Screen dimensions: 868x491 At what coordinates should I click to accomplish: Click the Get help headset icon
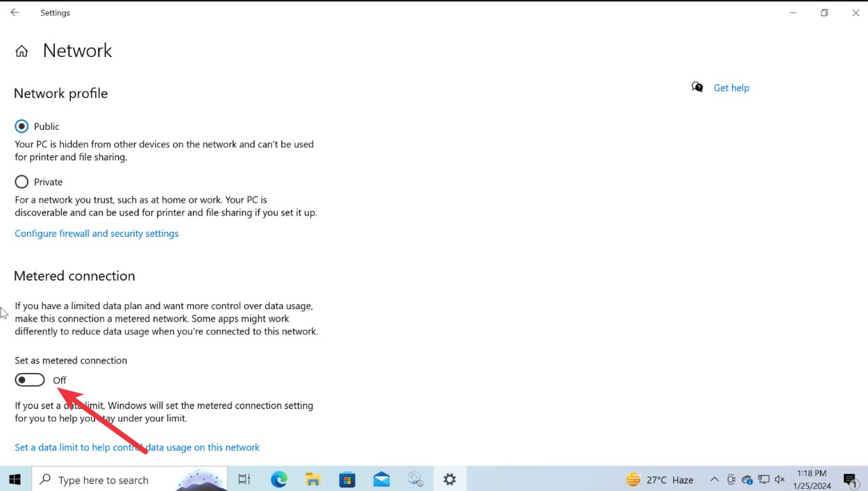pos(696,87)
